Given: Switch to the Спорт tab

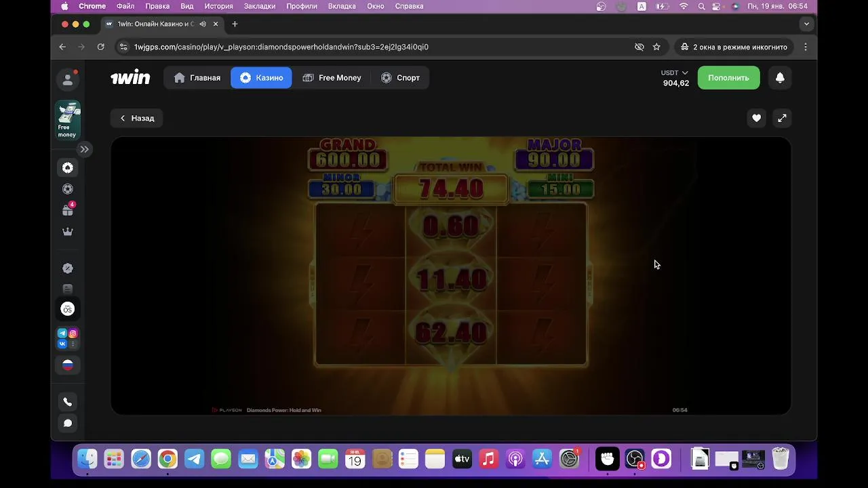Looking at the screenshot, I should click(400, 78).
